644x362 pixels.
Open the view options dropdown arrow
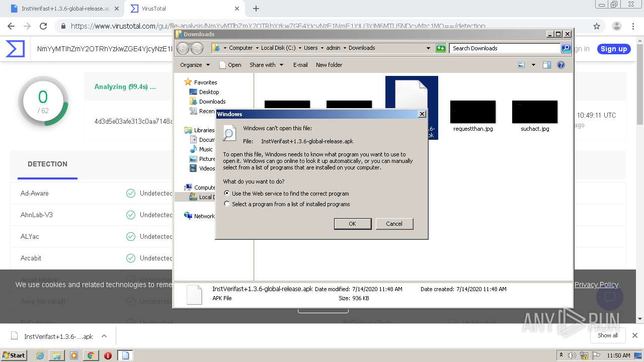click(533, 65)
